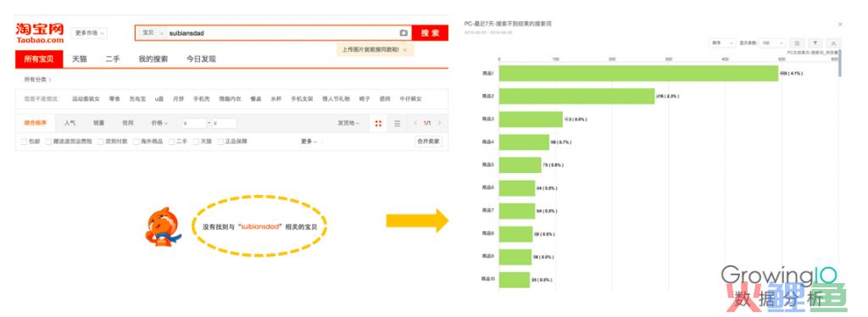Open the 发货地 dropdown
868x317 pixels.
[348, 124]
